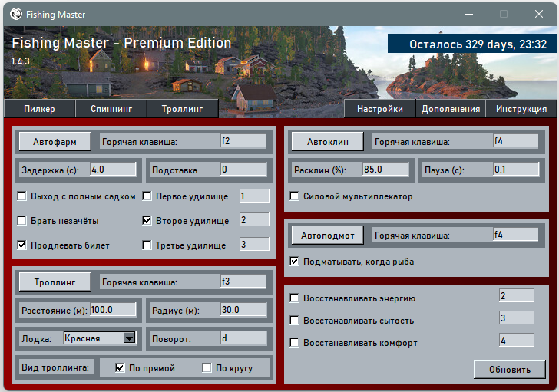Close the Fishing Master window
Viewport: 559px width, 392px height.
[x=539, y=15]
